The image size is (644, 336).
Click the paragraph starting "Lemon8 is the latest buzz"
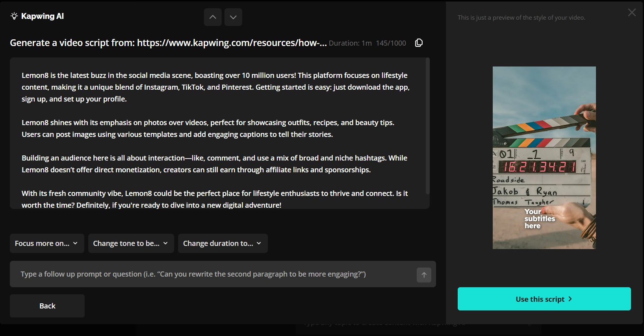215,87
